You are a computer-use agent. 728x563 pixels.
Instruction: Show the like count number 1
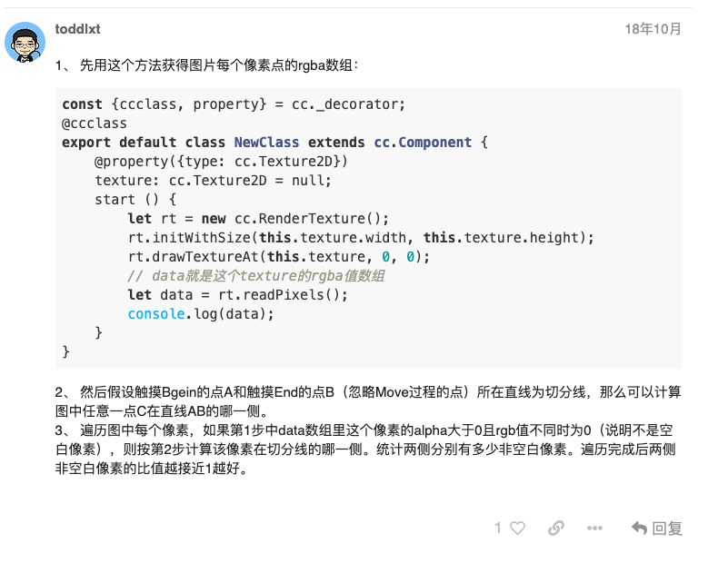coord(498,528)
